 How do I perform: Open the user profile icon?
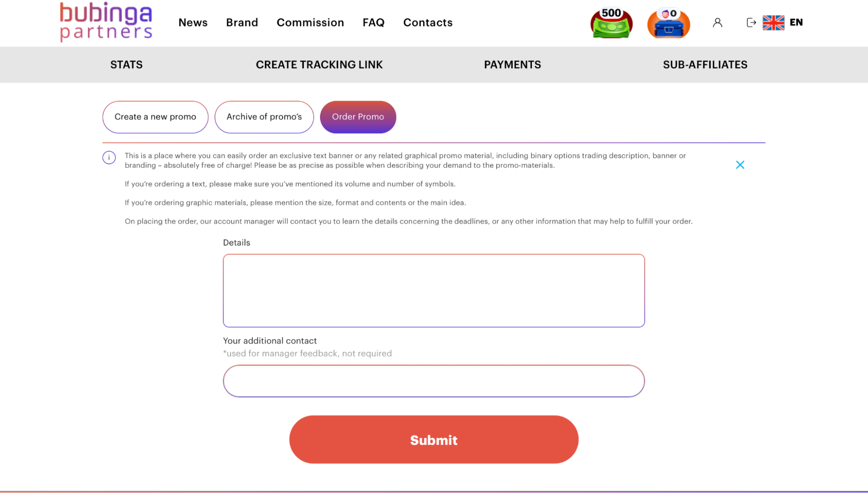point(717,23)
